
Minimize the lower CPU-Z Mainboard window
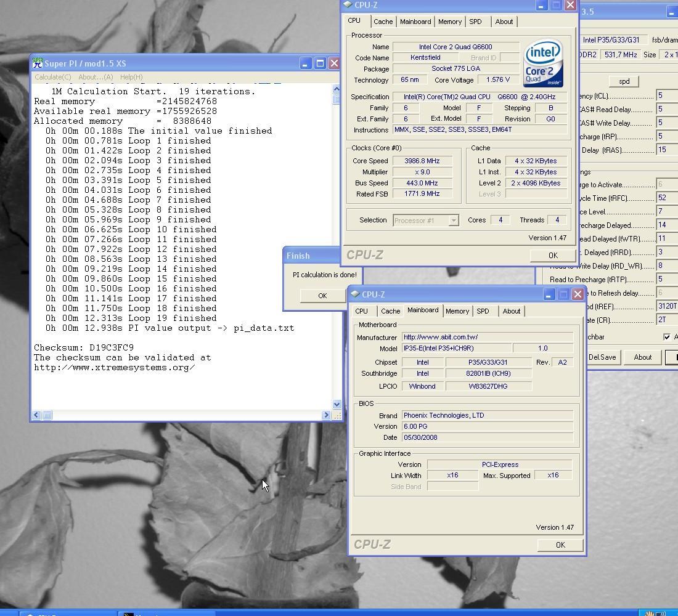coord(549,294)
